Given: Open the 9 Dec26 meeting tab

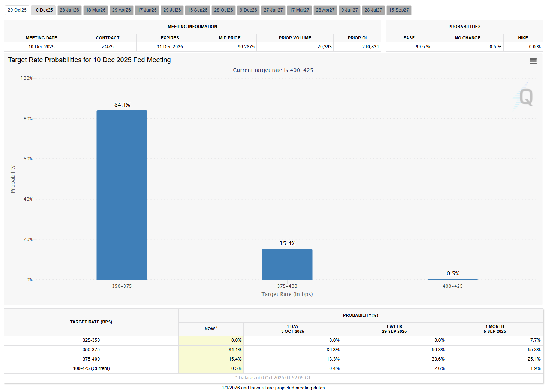Looking at the screenshot, I should point(249,10).
